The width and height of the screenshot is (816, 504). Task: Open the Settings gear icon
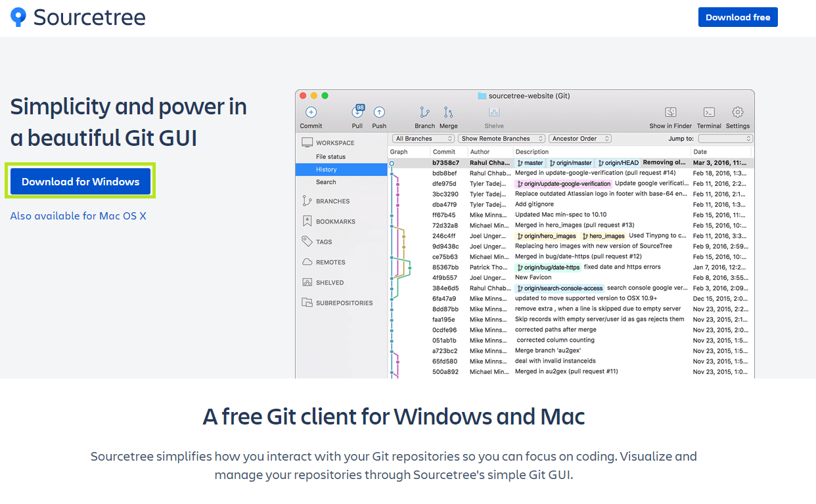[738, 112]
